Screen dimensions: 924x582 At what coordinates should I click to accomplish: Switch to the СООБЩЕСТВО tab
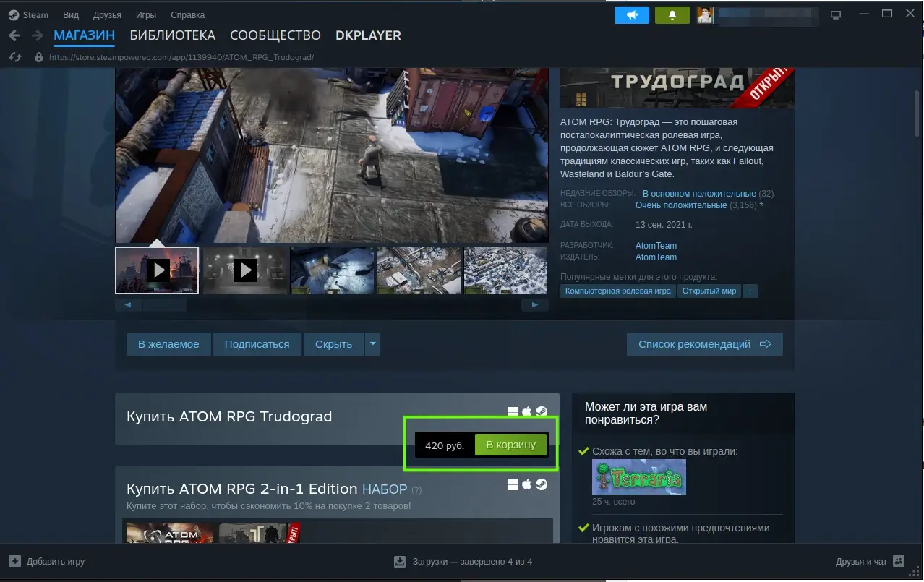(x=275, y=35)
